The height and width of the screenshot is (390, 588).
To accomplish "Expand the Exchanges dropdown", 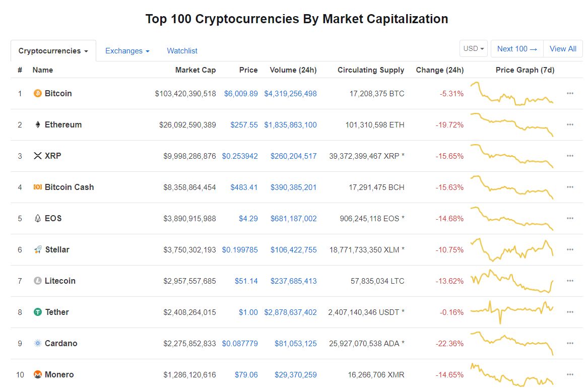I will [x=127, y=50].
